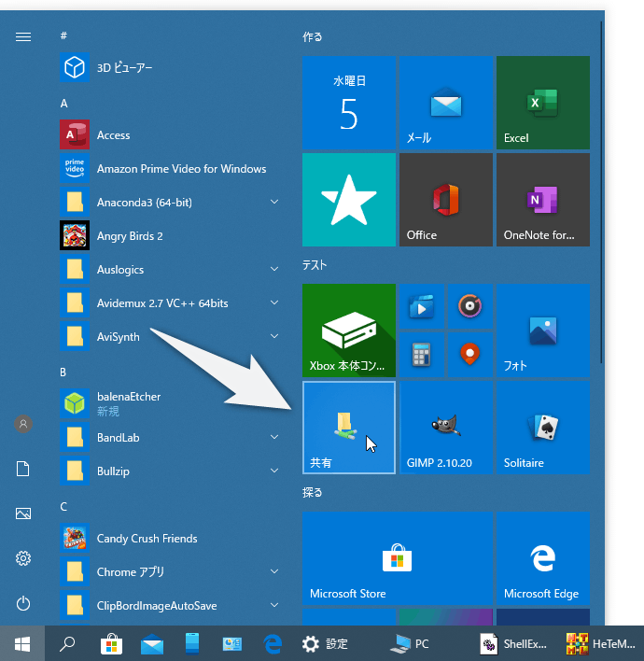Viewport: 644px width, 661px height.
Task: Open Microsoft Store from the taskbar
Action: [112, 643]
